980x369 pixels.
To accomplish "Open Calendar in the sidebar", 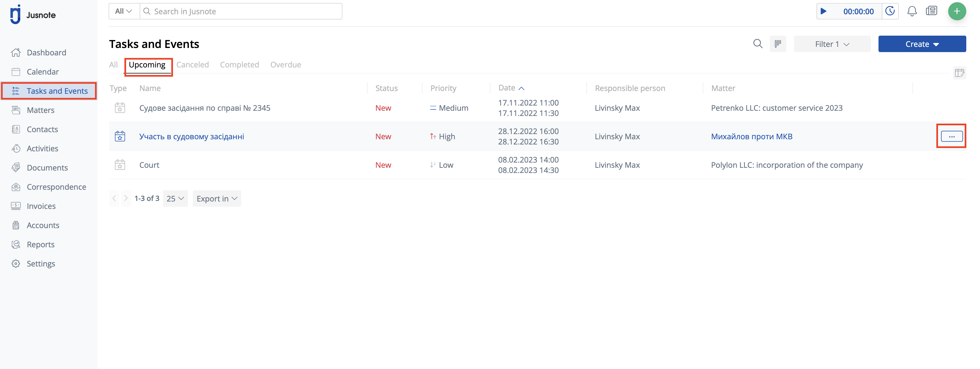I will [49, 72].
